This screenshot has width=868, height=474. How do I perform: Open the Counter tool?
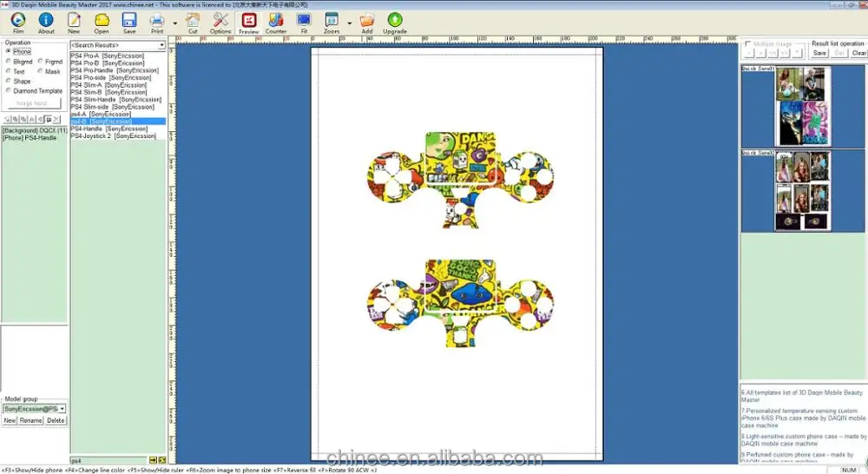click(x=276, y=23)
